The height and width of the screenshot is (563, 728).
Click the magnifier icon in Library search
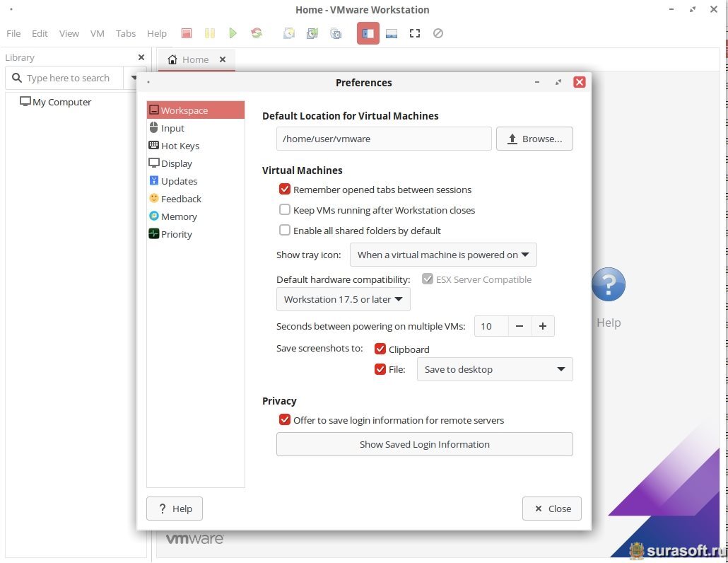17,78
